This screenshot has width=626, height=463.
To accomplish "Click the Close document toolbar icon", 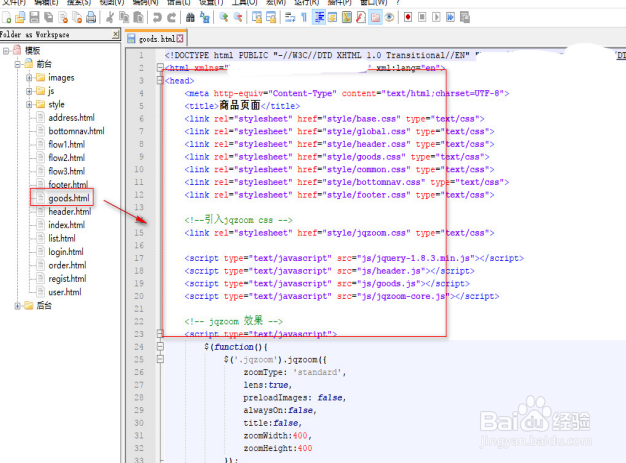I will tap(63, 18).
